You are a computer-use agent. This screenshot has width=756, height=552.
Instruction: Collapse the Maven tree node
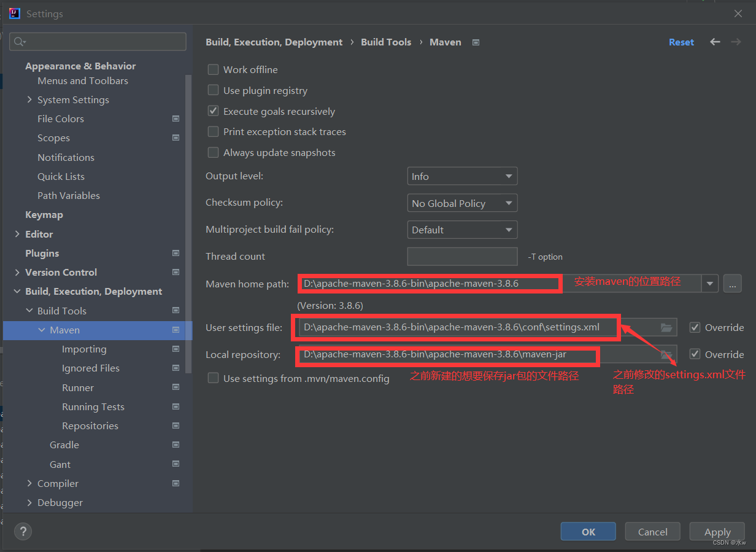pos(42,330)
